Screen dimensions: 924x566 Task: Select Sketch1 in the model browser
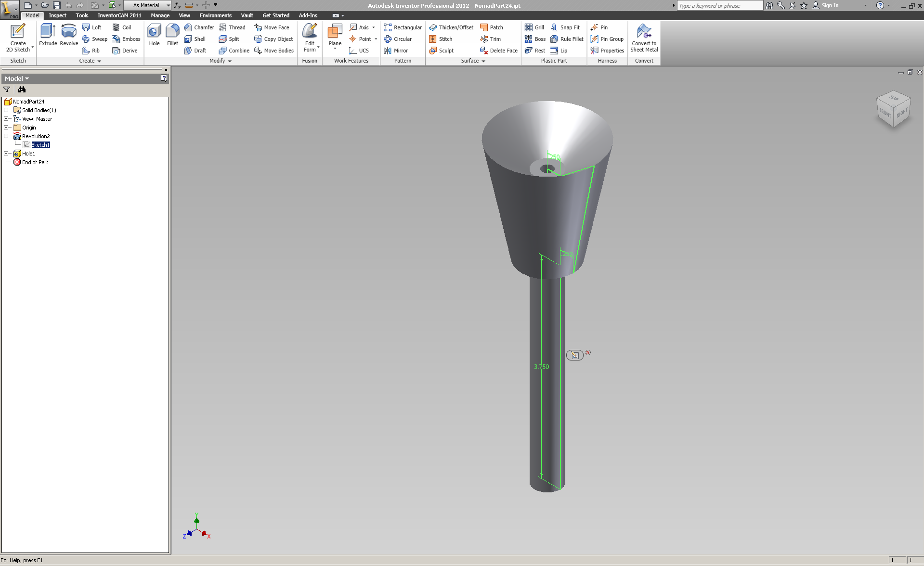pyautogui.click(x=41, y=145)
